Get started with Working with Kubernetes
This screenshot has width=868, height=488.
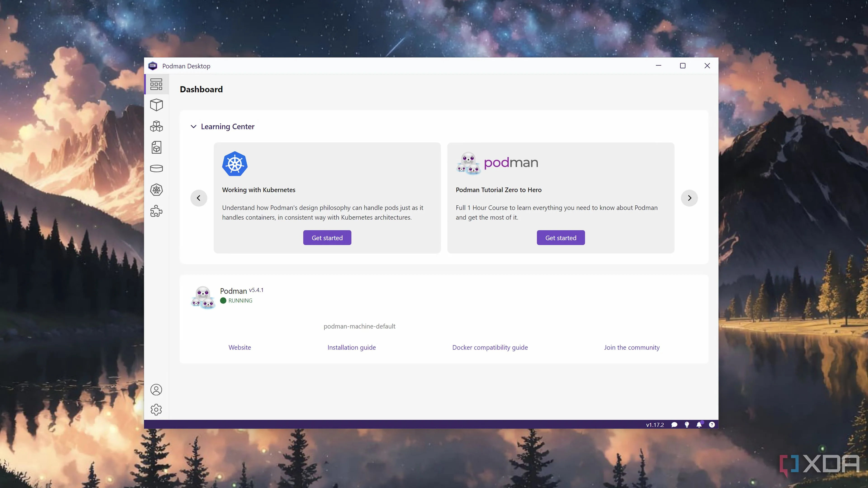327,238
